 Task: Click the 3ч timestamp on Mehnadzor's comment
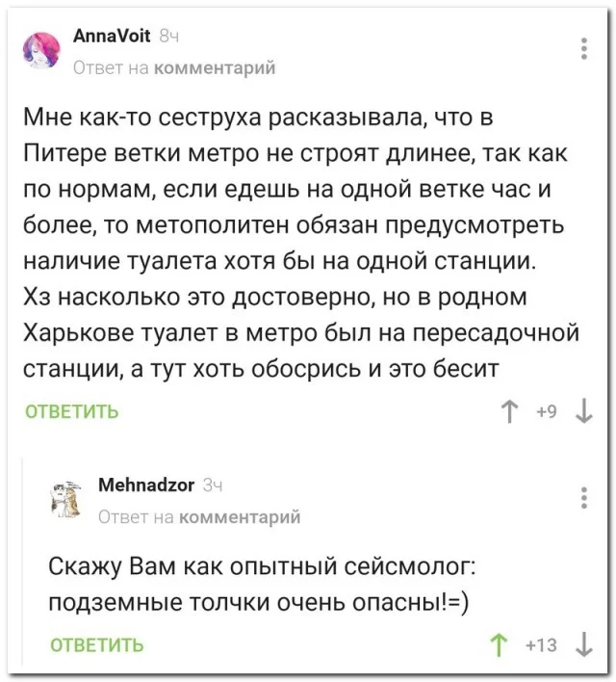point(213,485)
